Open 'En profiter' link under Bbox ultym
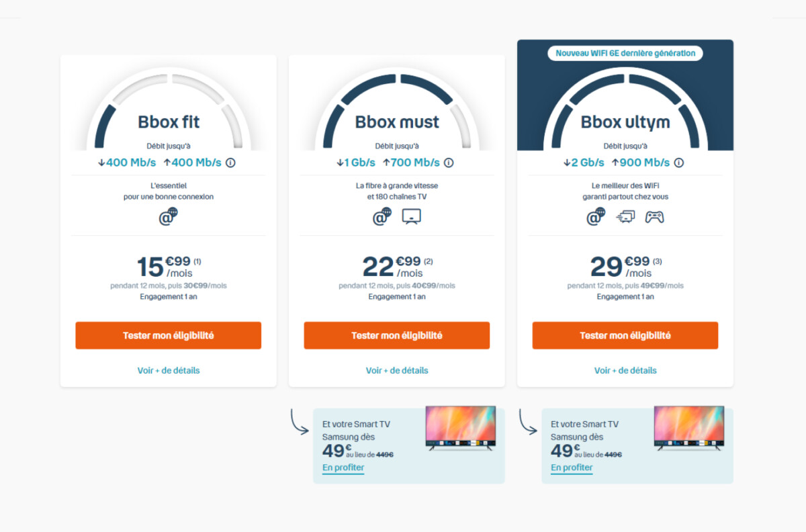The image size is (806, 532). 572,468
